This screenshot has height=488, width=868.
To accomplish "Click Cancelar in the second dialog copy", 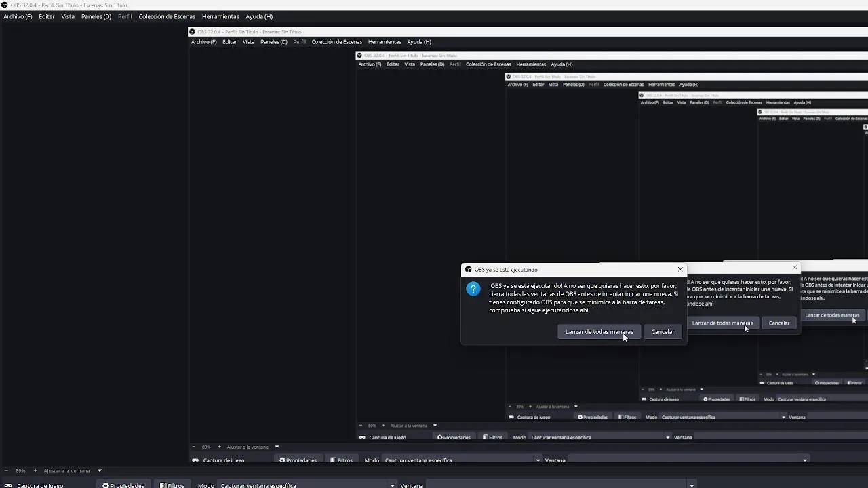I will (779, 323).
